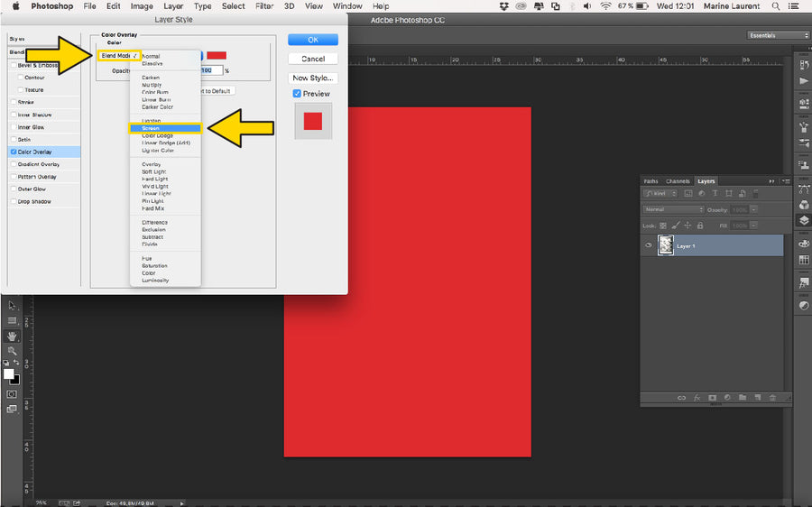Enable the Drop Shadow checkbox
The width and height of the screenshot is (812, 507).
pyautogui.click(x=13, y=201)
